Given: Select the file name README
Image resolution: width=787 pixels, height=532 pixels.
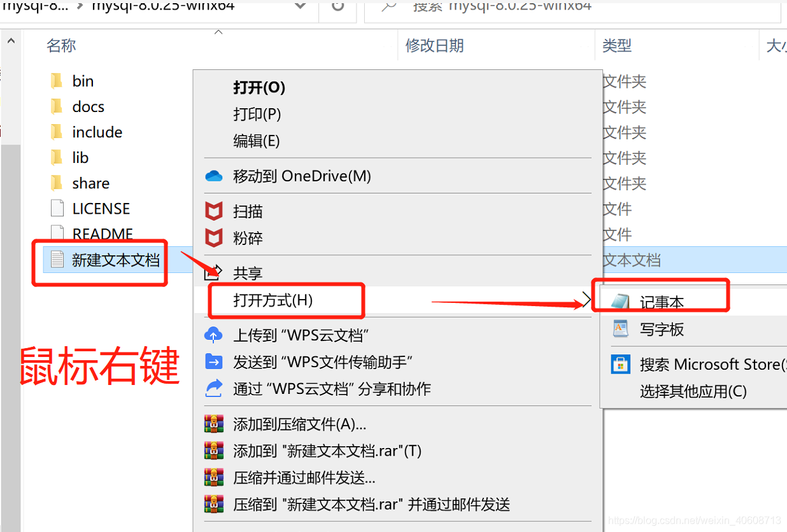Looking at the screenshot, I should pyautogui.click(x=103, y=234).
